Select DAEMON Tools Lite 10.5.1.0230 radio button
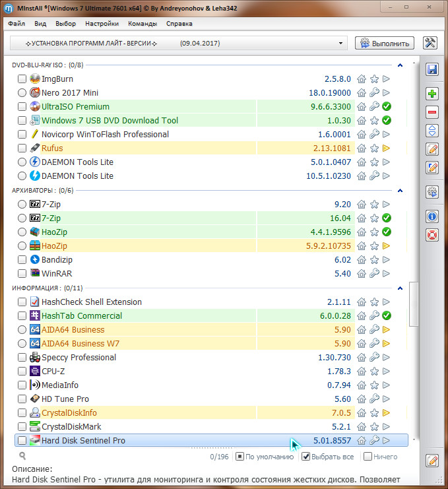Screen dimensions: 448x489 tap(22, 176)
